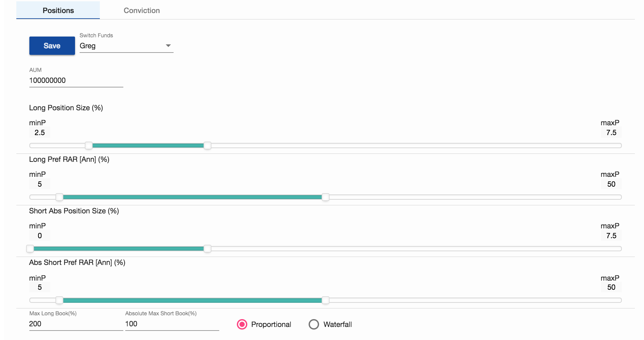Click the Max Long Book(%) field
The width and height of the screenshot is (644, 340).
point(76,324)
